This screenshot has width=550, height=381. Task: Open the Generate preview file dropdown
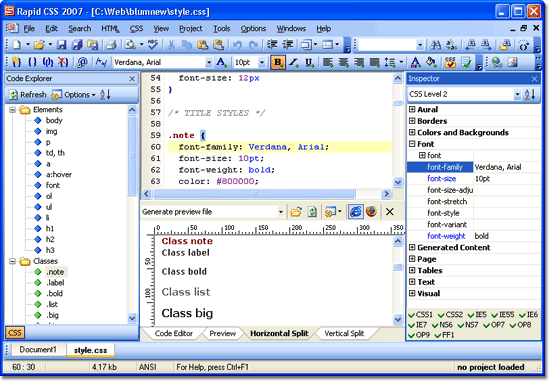(281, 212)
